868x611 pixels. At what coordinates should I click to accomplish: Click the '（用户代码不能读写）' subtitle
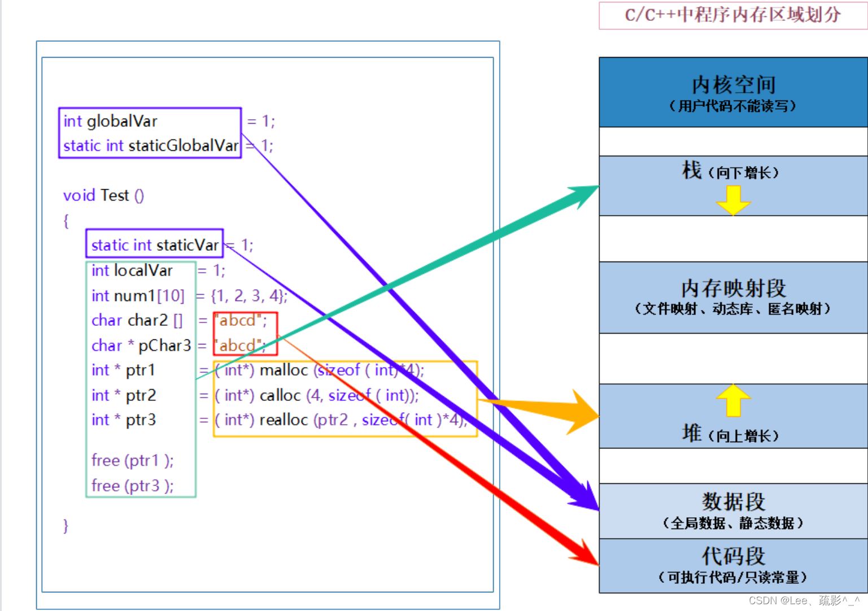point(732,106)
